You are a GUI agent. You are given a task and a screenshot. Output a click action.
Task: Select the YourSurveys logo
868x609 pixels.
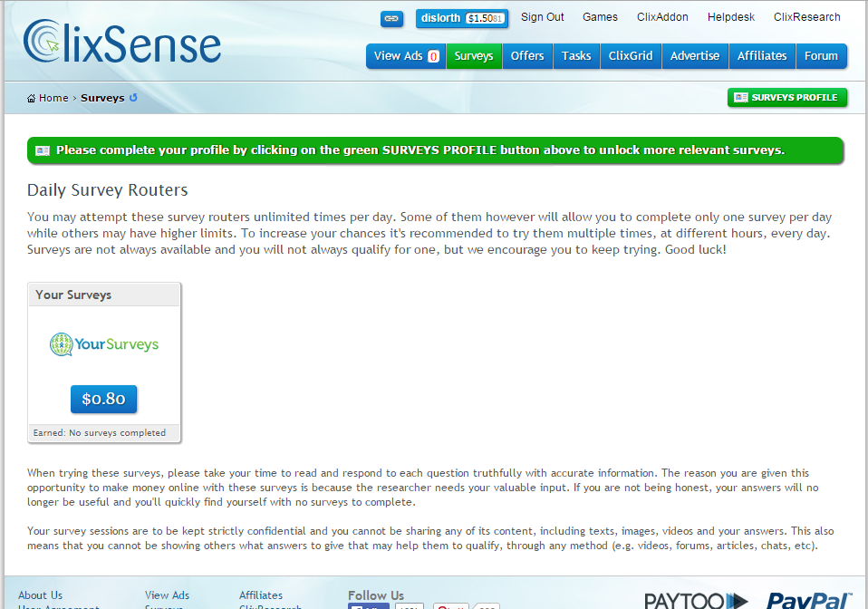tap(103, 344)
